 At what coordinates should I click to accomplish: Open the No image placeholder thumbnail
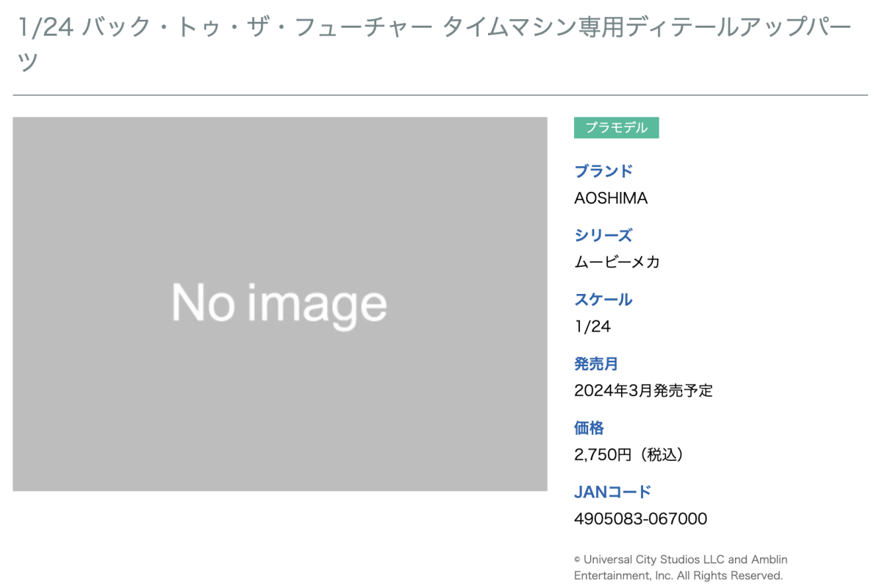279,304
